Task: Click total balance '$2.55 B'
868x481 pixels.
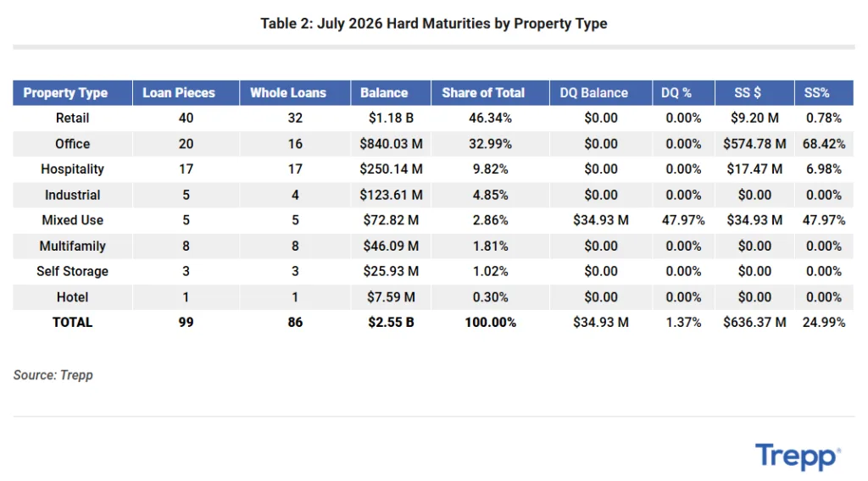Action: pyautogui.click(x=391, y=323)
